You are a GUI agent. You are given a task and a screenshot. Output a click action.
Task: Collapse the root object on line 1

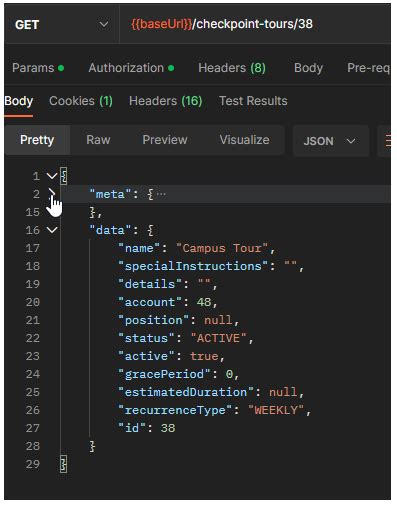[52, 176]
